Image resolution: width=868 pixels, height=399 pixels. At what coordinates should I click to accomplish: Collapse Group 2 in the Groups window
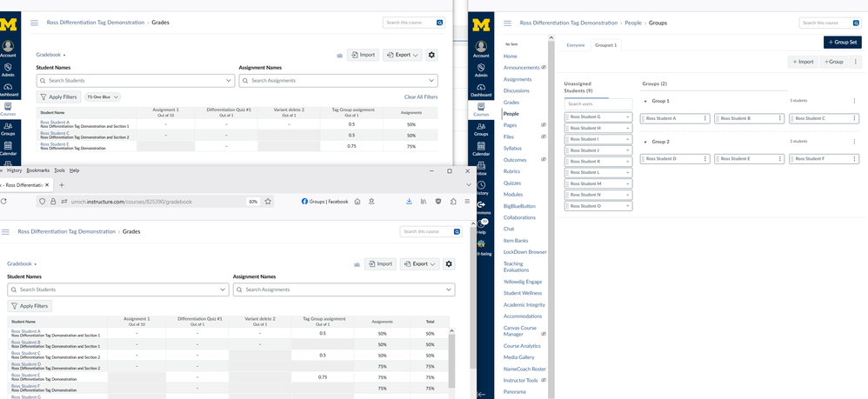click(644, 142)
